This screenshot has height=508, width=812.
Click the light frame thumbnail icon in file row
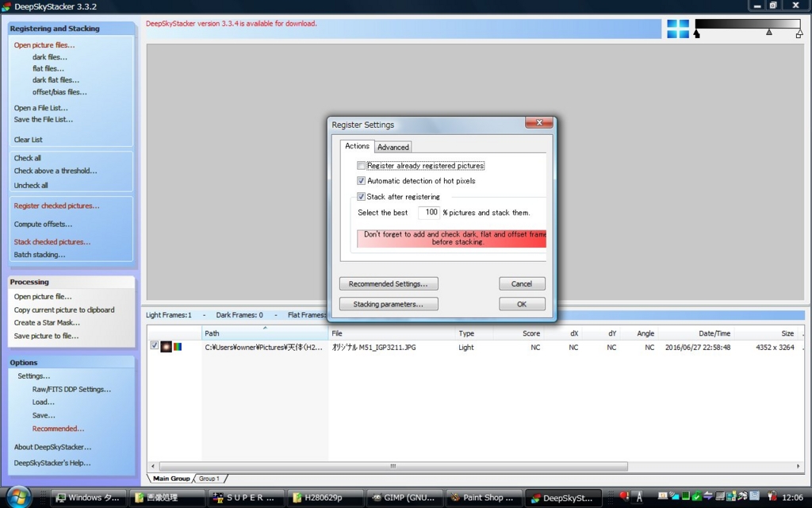pos(166,347)
